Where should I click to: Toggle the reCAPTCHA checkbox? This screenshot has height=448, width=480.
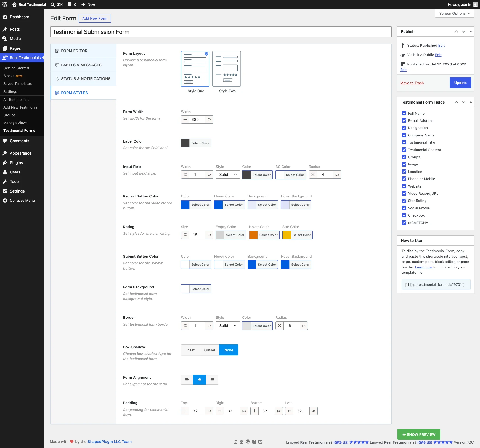pyautogui.click(x=404, y=223)
